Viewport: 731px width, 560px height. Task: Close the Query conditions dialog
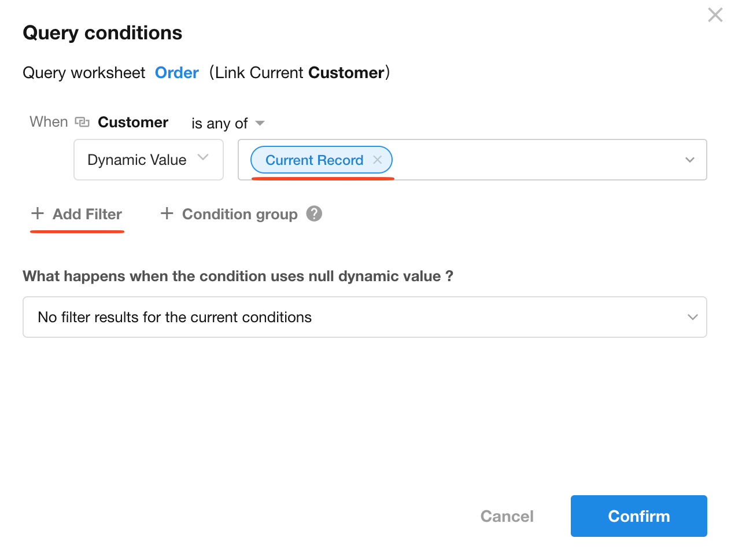(x=715, y=15)
